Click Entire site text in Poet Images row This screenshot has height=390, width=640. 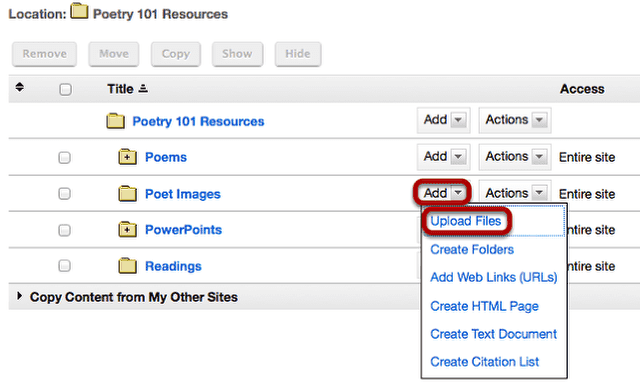pyautogui.click(x=587, y=194)
